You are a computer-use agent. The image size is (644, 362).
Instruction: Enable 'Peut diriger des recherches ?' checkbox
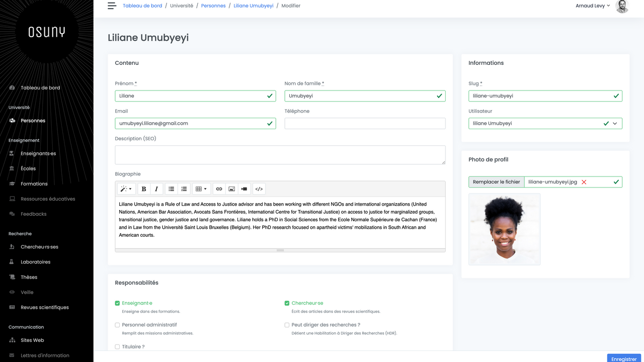click(287, 325)
